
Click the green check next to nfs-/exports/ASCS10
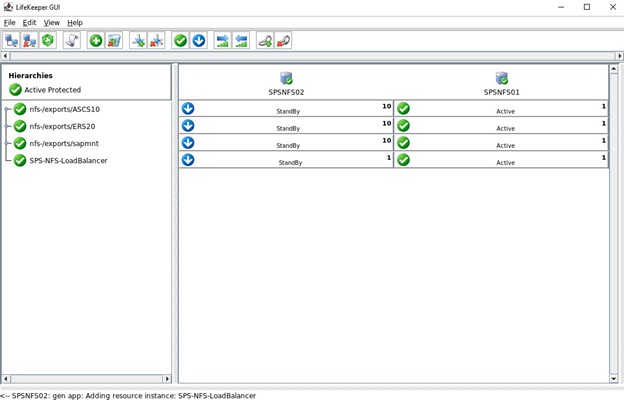(x=20, y=109)
